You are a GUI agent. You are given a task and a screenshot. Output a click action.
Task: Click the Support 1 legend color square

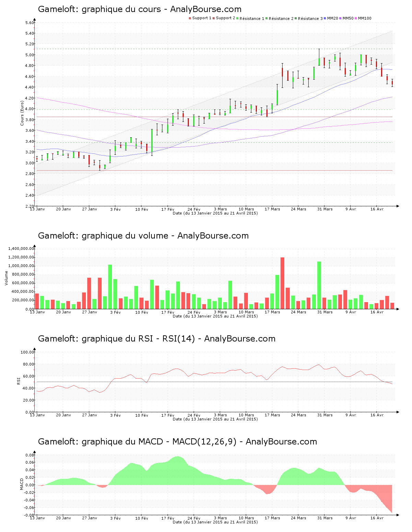tap(190, 18)
